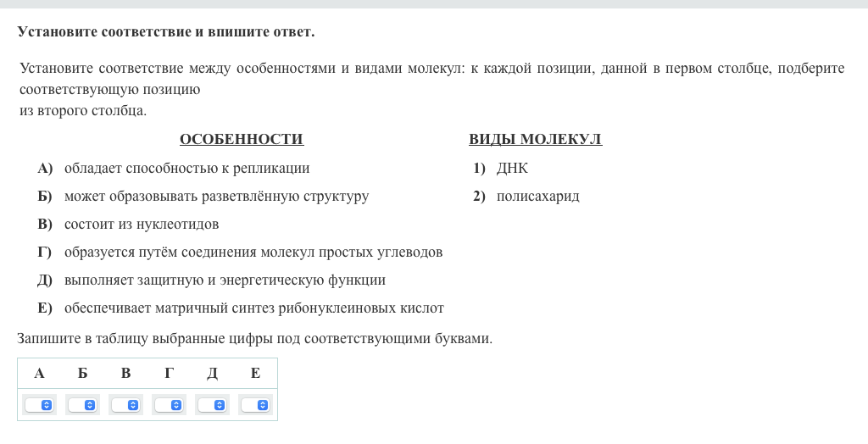Click the bold title 'Установите соответствие и впишите ответ'
The image size is (868, 444).
(x=166, y=31)
